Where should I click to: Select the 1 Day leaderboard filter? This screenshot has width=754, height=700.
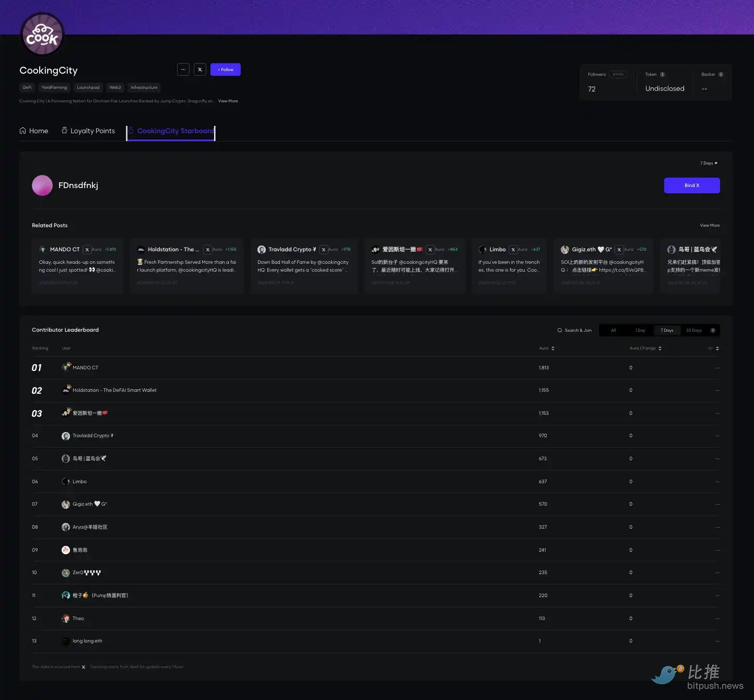point(640,330)
